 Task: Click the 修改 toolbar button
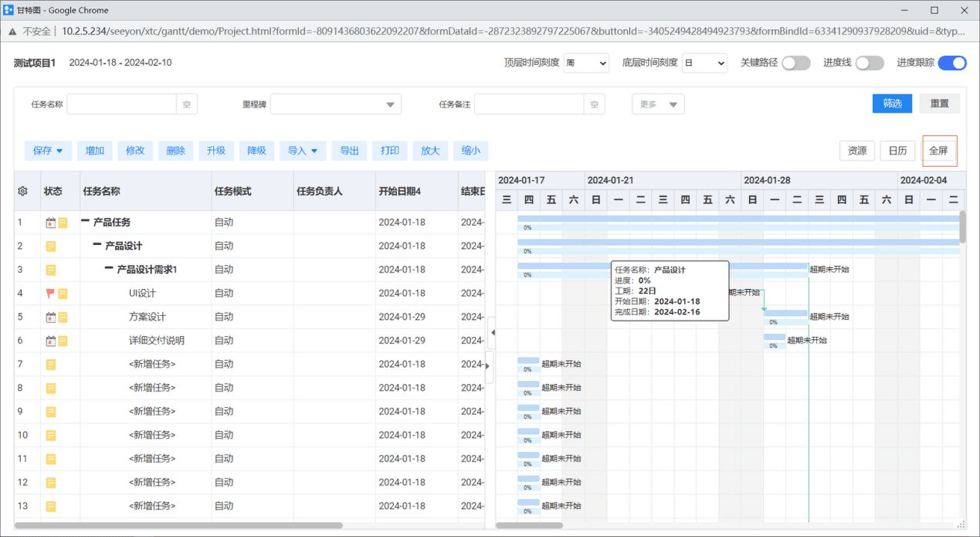[135, 151]
